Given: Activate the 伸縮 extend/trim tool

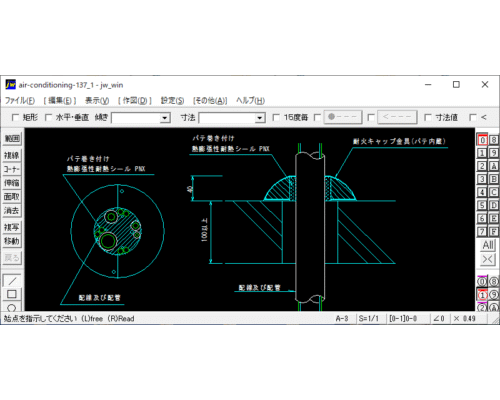Looking at the screenshot, I should (x=12, y=183).
